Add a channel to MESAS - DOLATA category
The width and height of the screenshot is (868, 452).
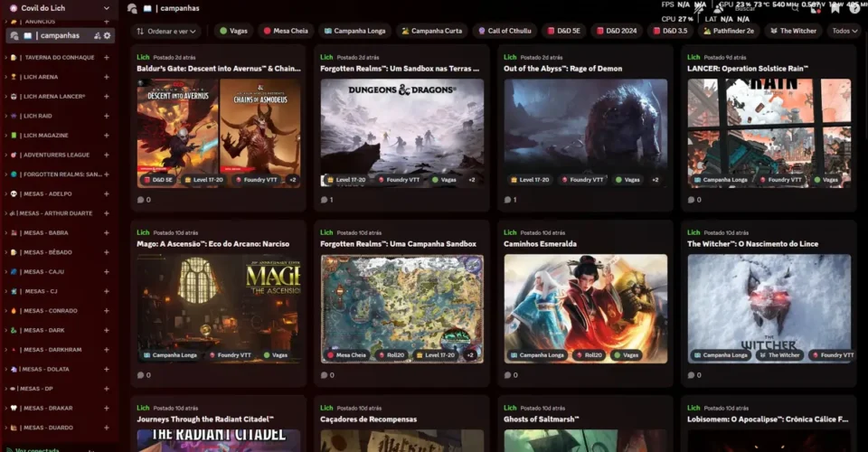coord(107,369)
